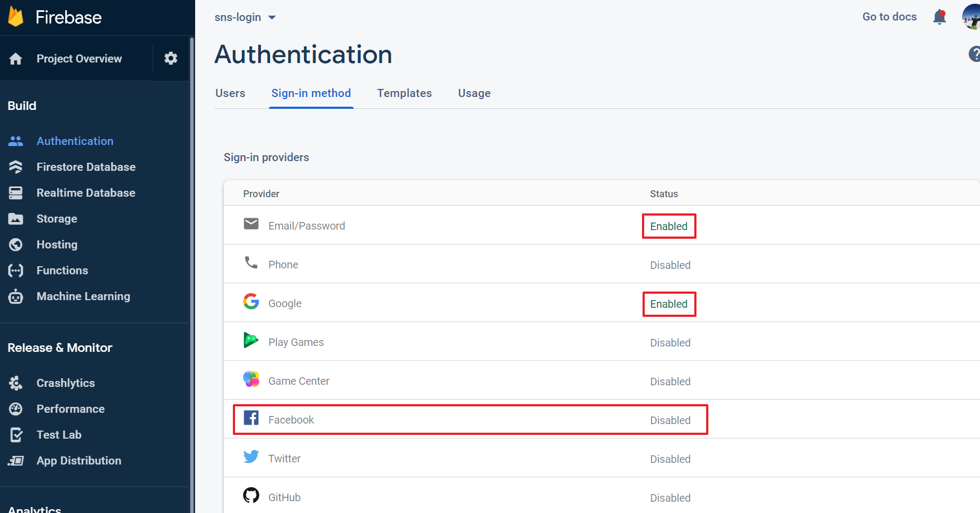
Task: Select the Sign-in method tab
Action: pos(311,93)
